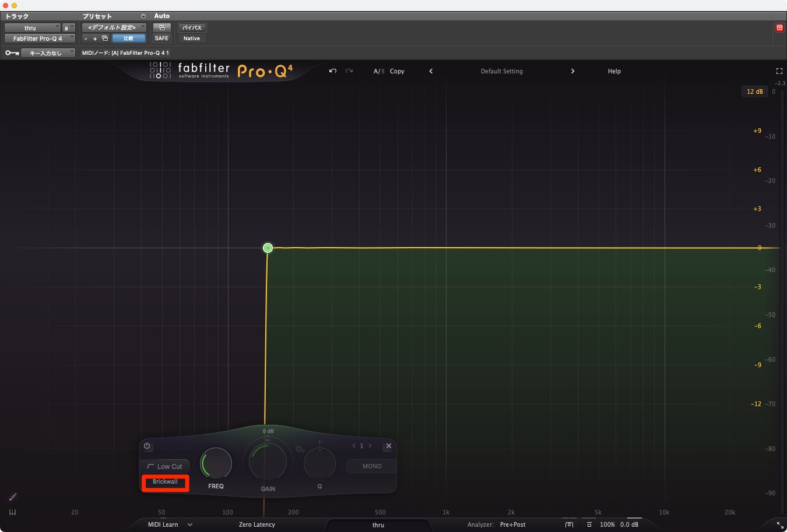Click the redo arrow icon

349,71
